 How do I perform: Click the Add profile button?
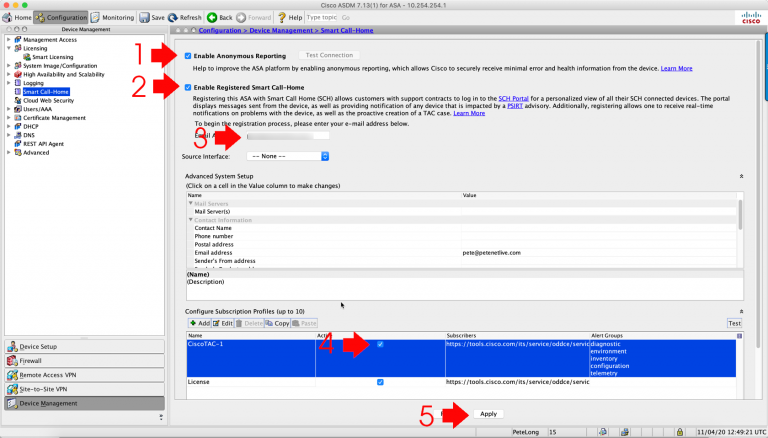click(200, 323)
